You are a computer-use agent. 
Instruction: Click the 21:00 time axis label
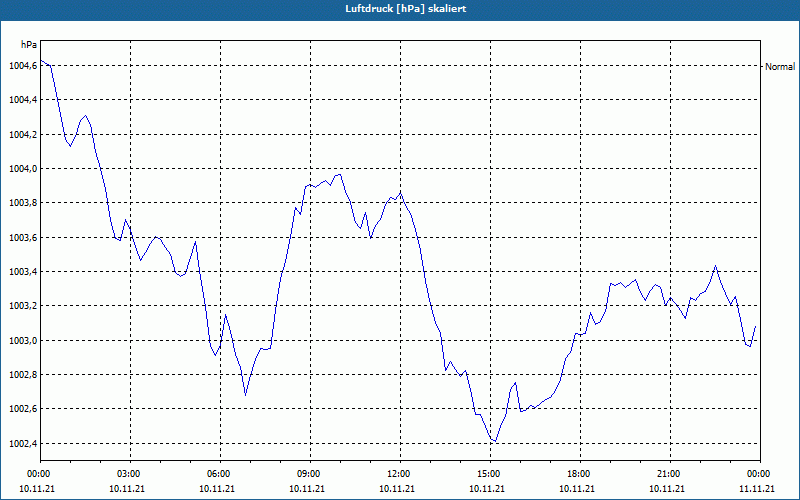point(670,474)
